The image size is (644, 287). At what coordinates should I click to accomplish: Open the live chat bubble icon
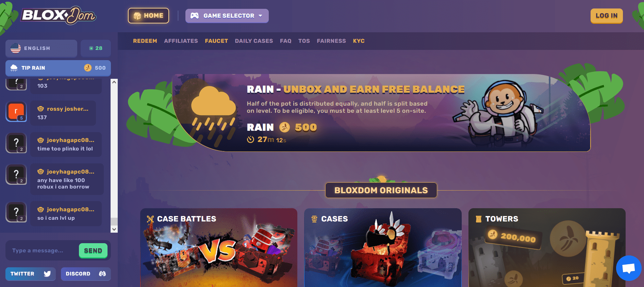pyautogui.click(x=629, y=268)
